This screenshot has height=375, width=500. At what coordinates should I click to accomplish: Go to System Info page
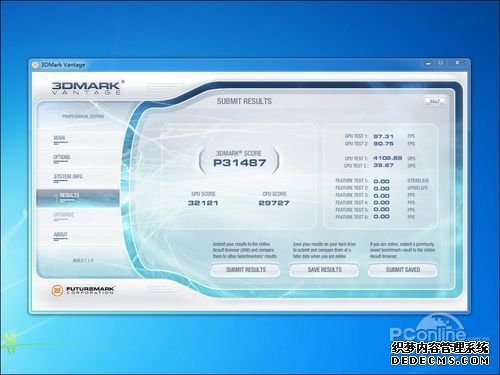(68, 176)
